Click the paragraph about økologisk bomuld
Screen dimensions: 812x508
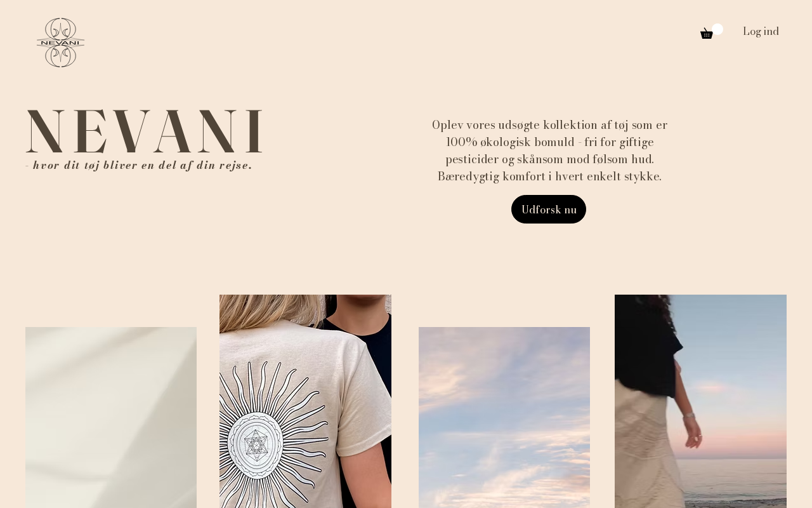[549, 150]
